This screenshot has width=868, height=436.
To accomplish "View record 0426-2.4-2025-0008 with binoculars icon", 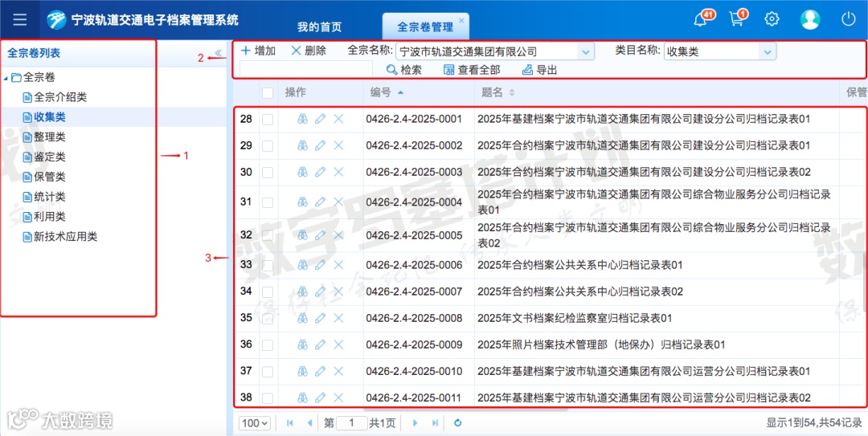I will click(302, 318).
